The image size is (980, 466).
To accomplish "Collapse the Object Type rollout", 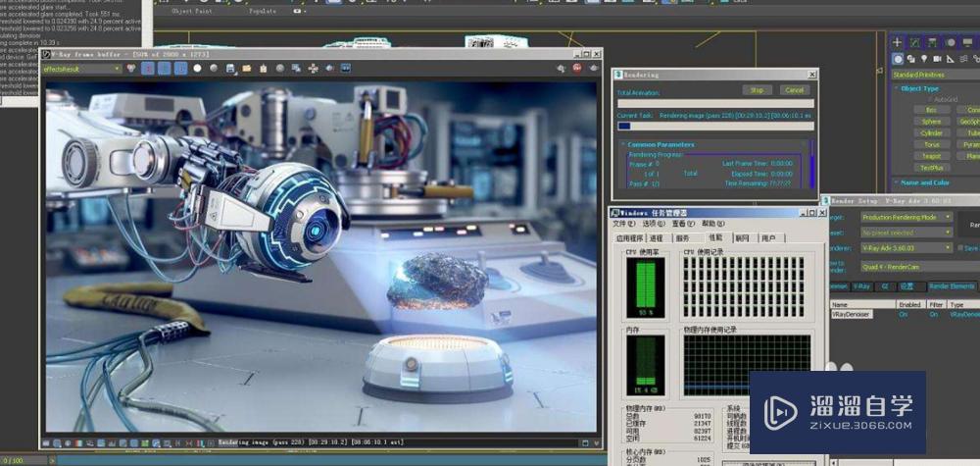I will [920, 89].
